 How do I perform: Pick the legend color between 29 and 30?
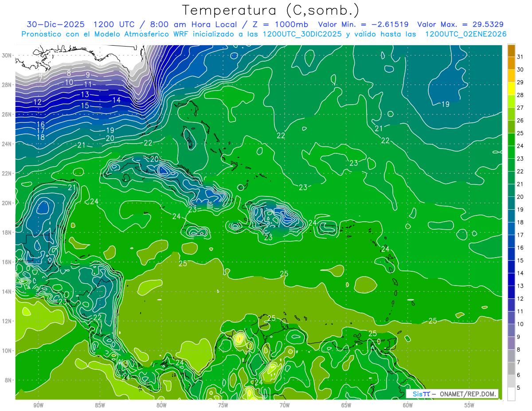pyautogui.click(x=511, y=76)
